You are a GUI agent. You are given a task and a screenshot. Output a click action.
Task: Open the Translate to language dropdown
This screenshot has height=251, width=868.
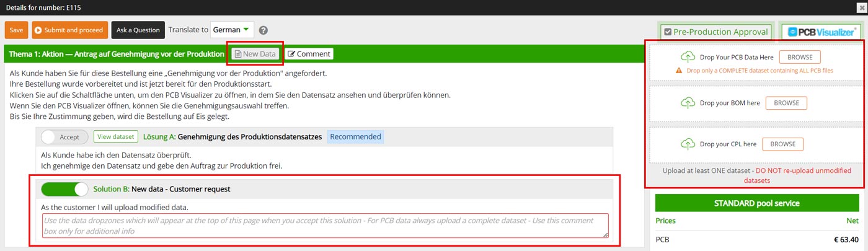click(232, 30)
